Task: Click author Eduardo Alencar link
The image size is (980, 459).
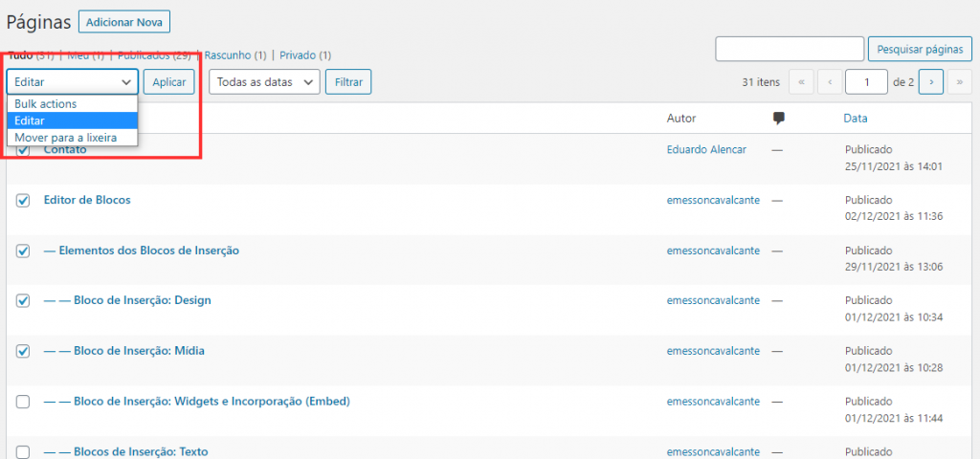Action: tap(706, 150)
